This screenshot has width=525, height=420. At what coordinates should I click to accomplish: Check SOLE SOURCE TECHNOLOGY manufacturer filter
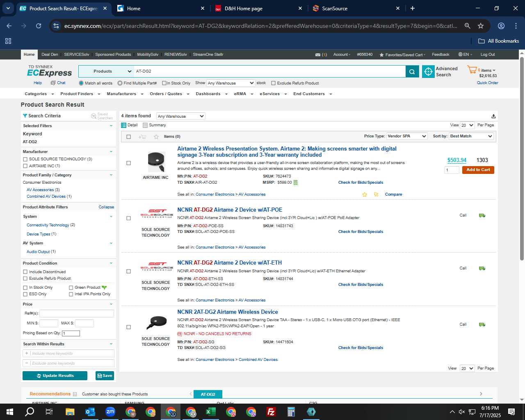click(x=25, y=159)
